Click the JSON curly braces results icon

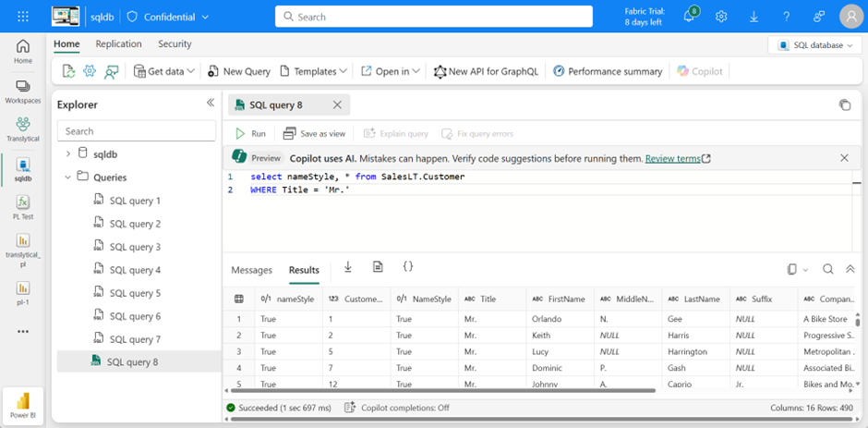(407, 267)
